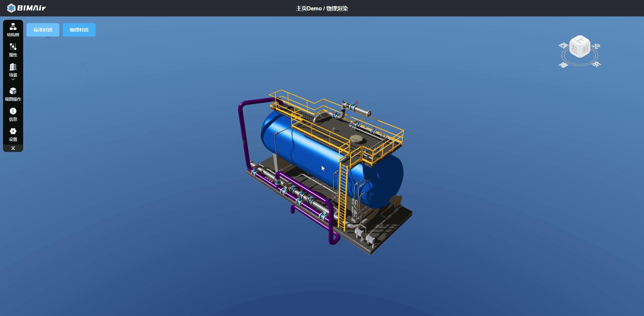Screen dimensions: 644x316
Task: Click the 东 east compass label
Action: (x=596, y=64)
